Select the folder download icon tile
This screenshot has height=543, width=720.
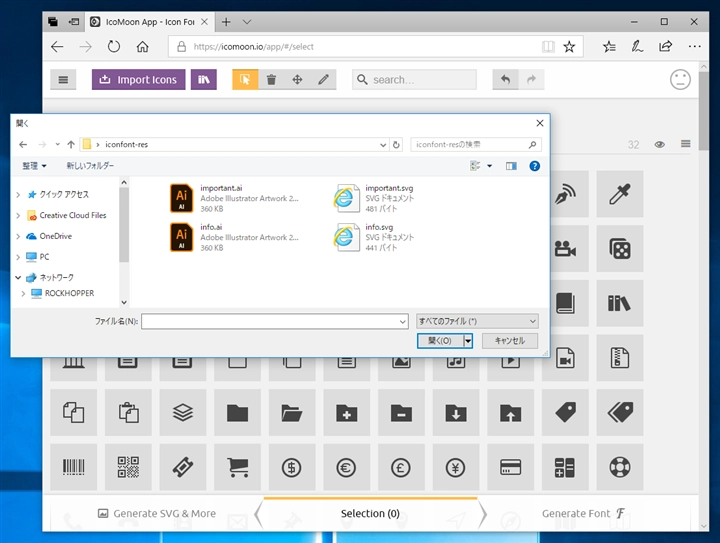(x=456, y=412)
